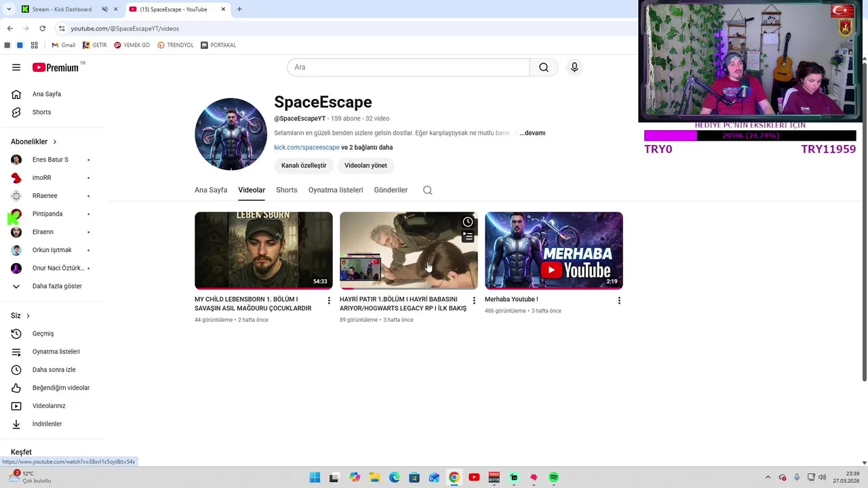Screen dimensions: 868x488
Task: Unmute the Kick Dashboard tab
Action: pyautogui.click(x=104, y=9)
